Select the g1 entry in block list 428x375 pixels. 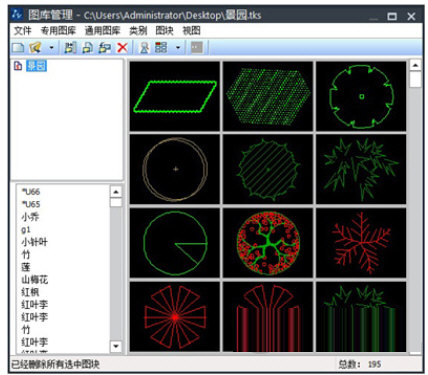click(26, 229)
